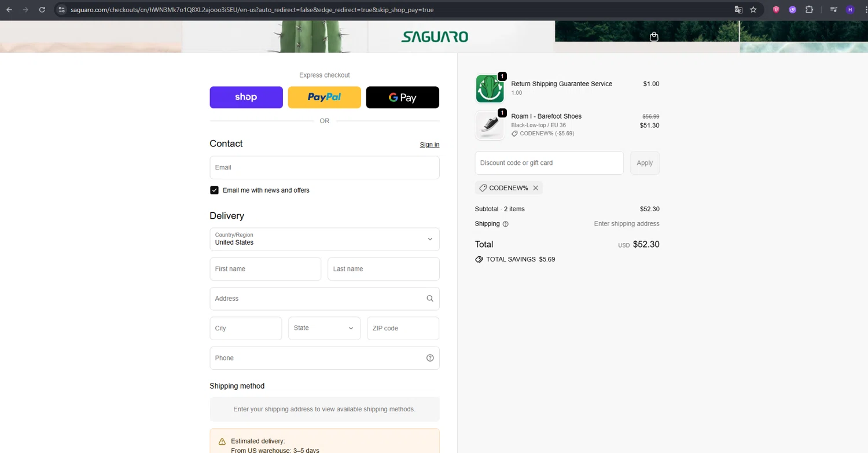Bookmark this page with the star icon

[753, 10]
